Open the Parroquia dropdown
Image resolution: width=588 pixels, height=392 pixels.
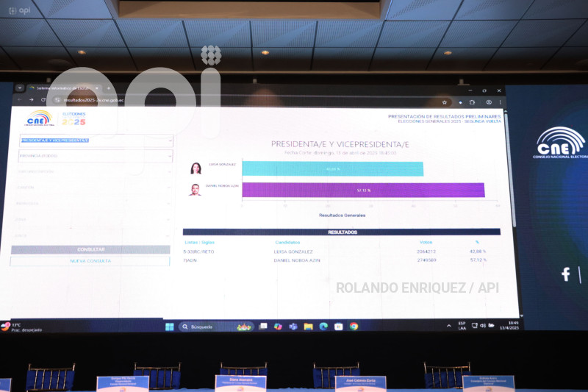coord(93,204)
